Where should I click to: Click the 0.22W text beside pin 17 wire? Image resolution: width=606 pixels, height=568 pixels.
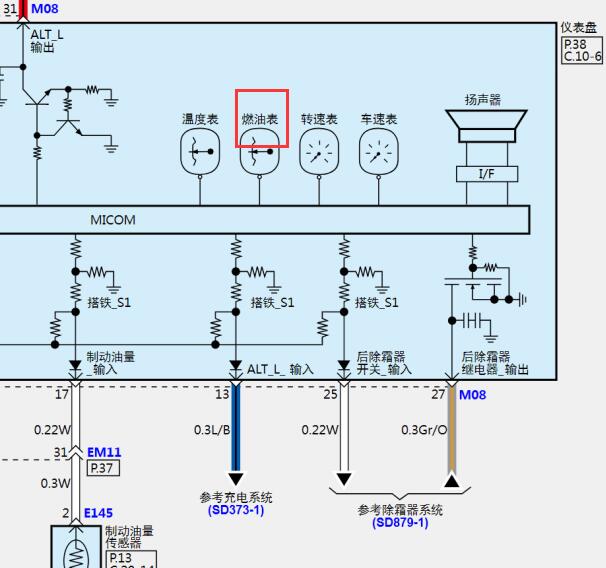[x=53, y=430]
